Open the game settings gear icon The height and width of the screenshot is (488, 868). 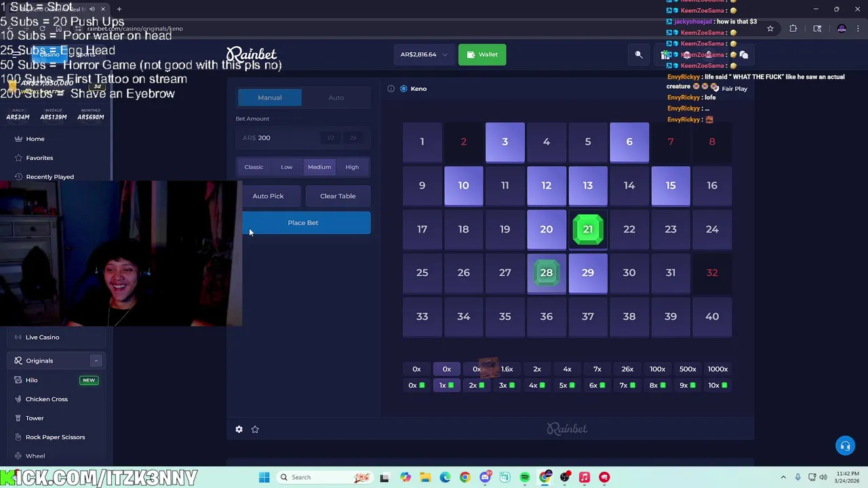239,429
